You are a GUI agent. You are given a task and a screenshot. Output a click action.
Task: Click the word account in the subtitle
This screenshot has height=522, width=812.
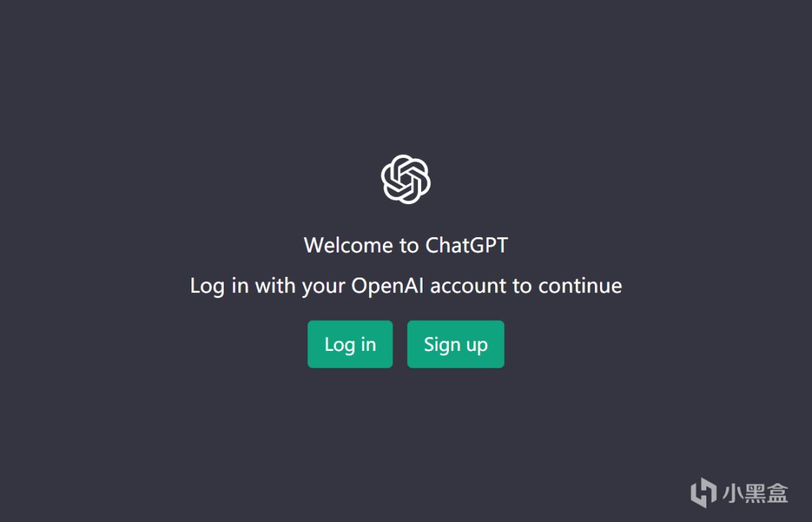[x=468, y=286]
